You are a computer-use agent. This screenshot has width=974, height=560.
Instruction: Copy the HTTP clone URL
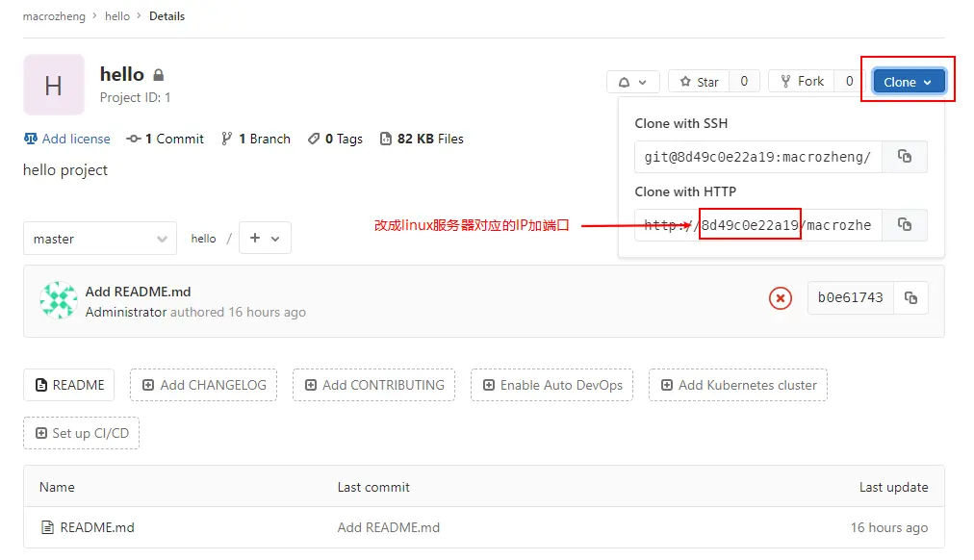pos(905,225)
